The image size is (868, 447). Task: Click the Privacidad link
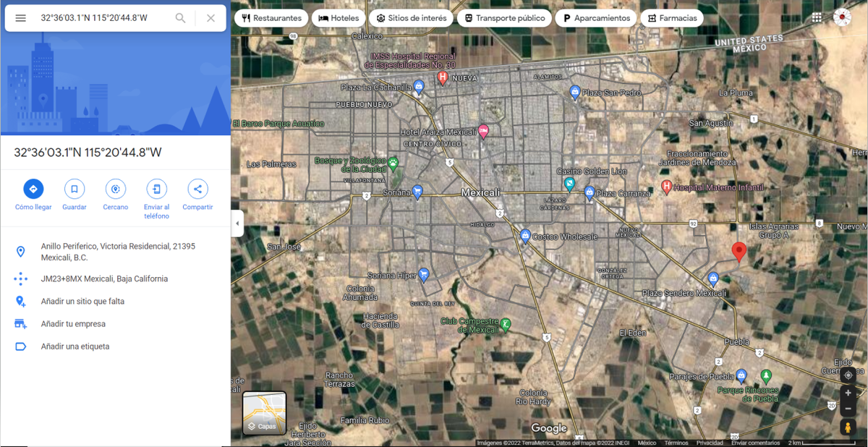[710, 443]
